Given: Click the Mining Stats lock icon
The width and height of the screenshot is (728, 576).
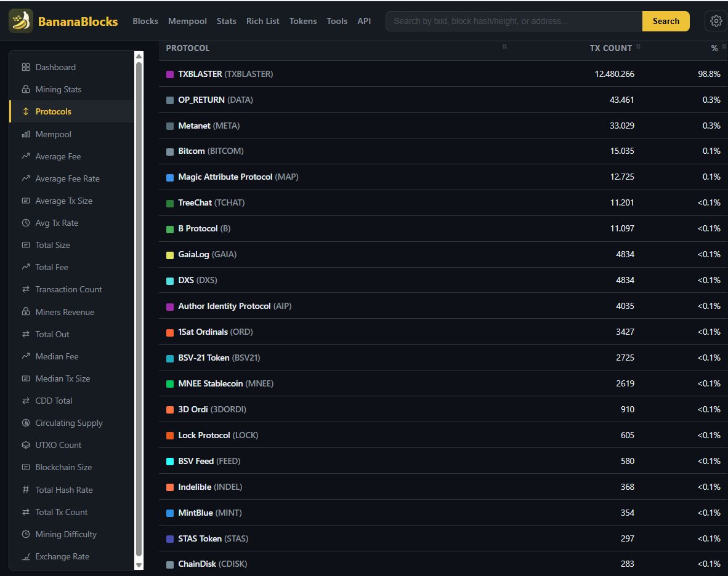Looking at the screenshot, I should click(25, 89).
